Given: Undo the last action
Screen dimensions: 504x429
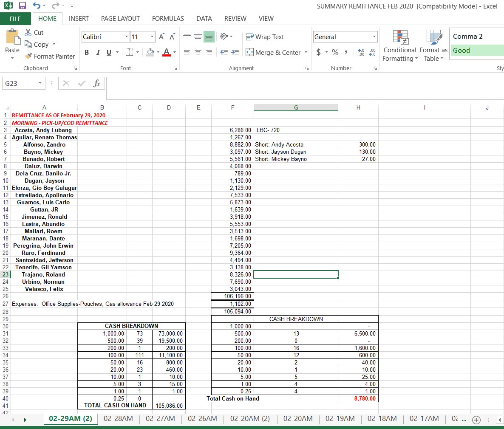Looking at the screenshot, I should [x=36, y=6].
